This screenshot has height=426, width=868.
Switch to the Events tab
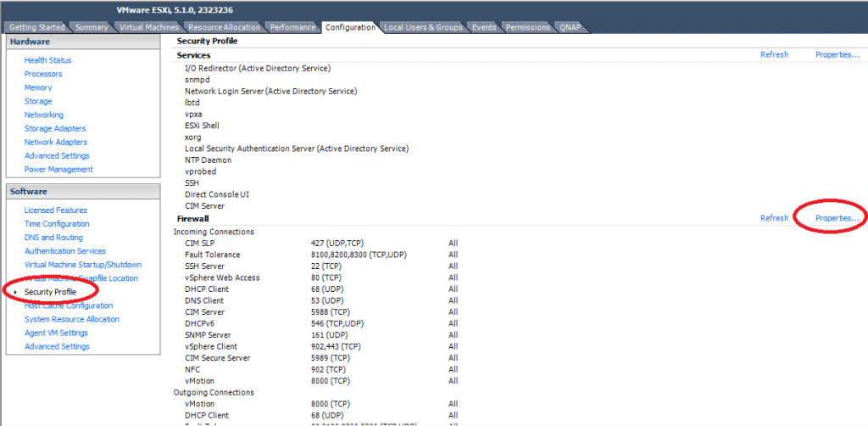click(x=484, y=27)
